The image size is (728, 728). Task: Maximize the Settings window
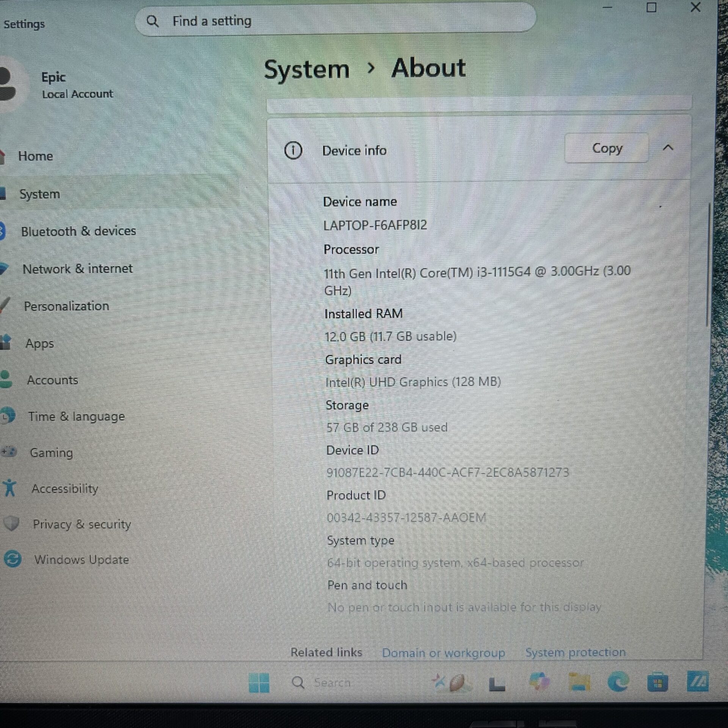pos(651,7)
